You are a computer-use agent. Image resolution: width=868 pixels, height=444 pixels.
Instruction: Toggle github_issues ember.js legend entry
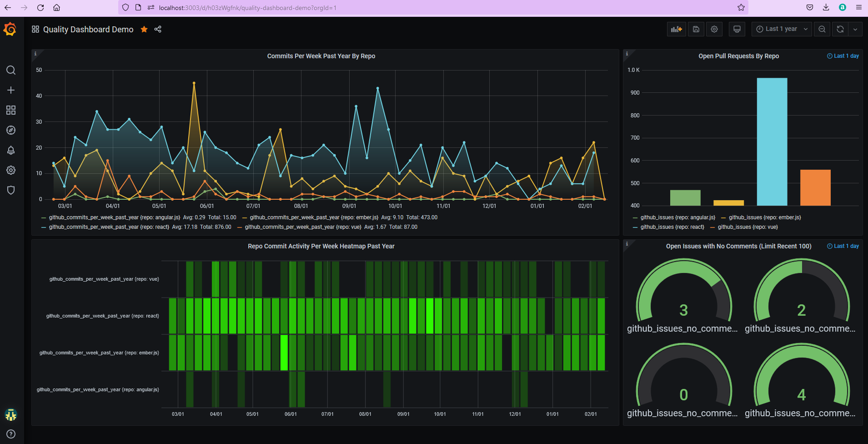pos(765,217)
